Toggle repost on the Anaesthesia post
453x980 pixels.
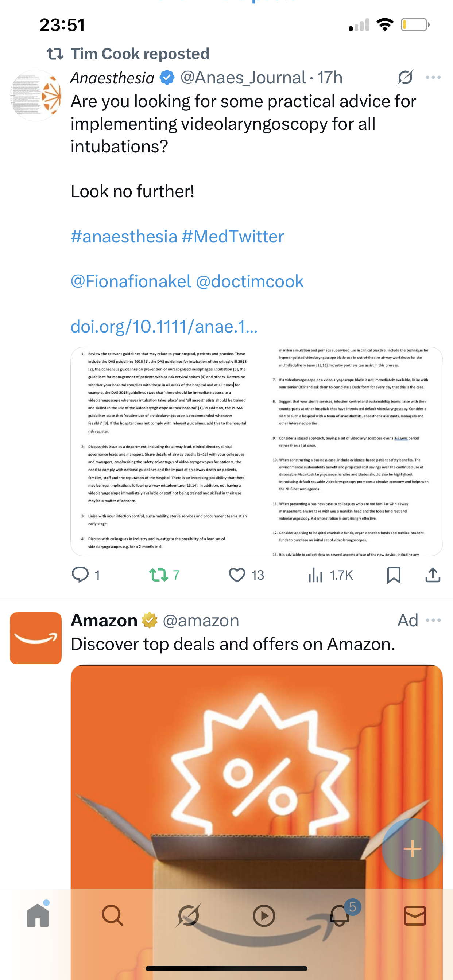click(x=158, y=575)
